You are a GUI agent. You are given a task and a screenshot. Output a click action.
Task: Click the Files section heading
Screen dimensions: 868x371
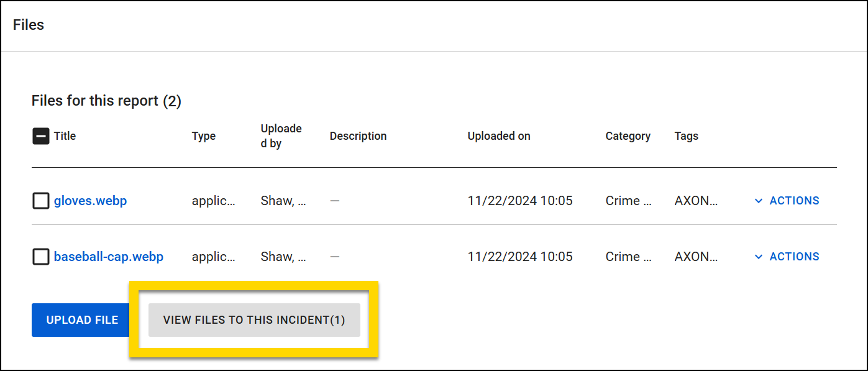(28, 24)
